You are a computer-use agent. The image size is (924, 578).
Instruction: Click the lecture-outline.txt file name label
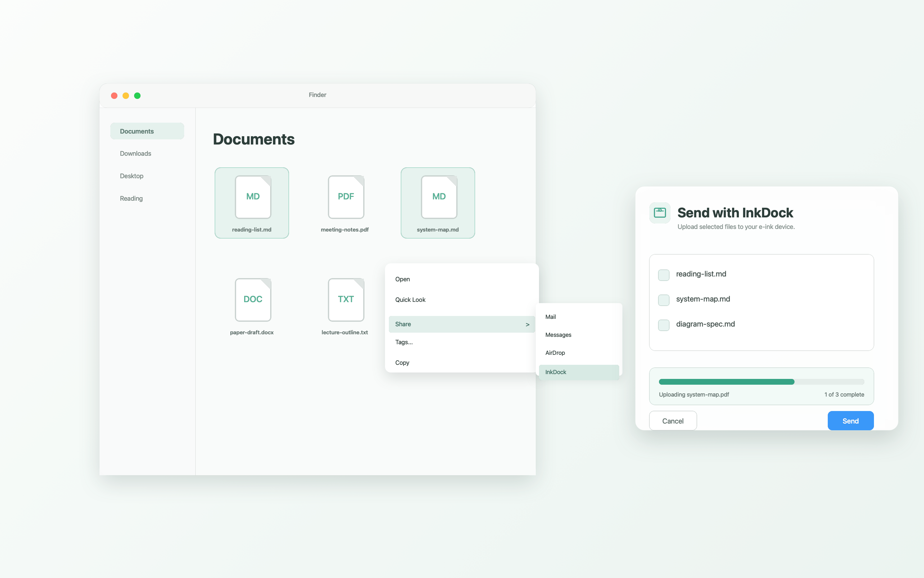point(345,333)
